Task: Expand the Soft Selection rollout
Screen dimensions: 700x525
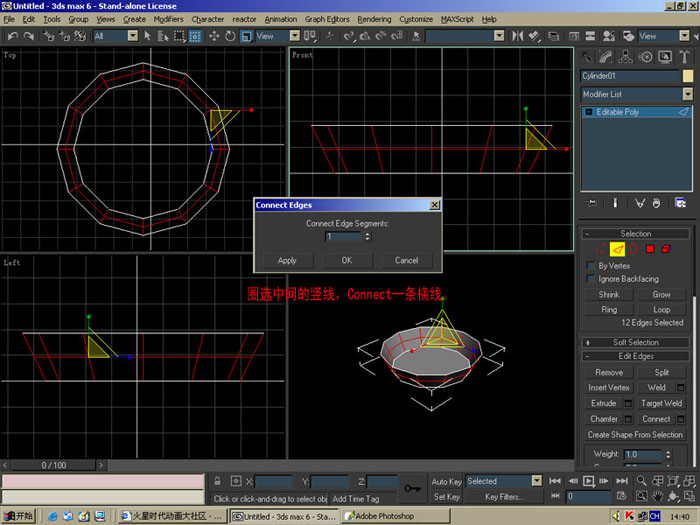Action: point(635,343)
